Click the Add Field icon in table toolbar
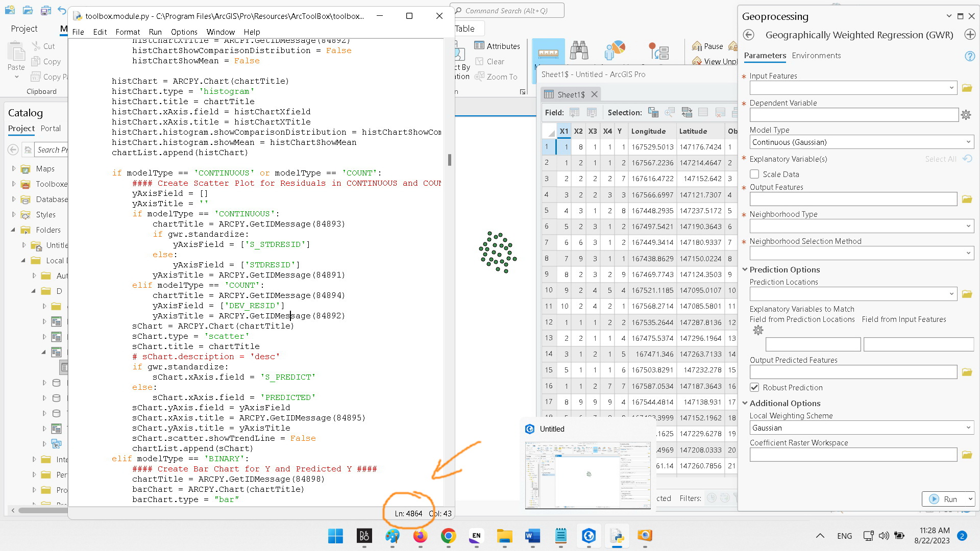980x551 pixels. 575,112
